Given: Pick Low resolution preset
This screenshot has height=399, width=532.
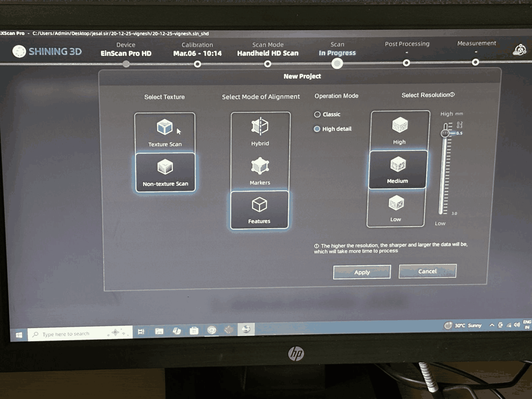Looking at the screenshot, I should point(396,208).
